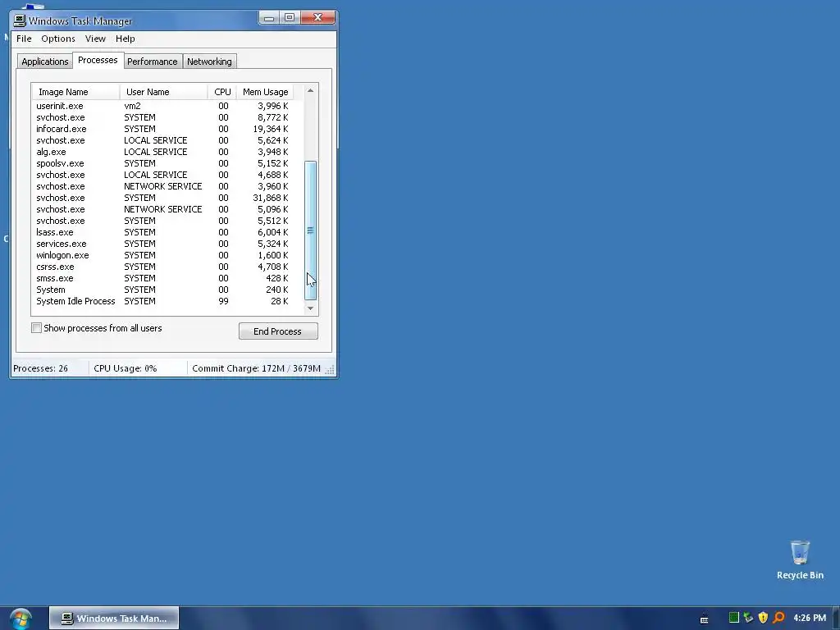The height and width of the screenshot is (630, 840).
Task: Click the process list scroll up arrow
Action: click(x=310, y=91)
